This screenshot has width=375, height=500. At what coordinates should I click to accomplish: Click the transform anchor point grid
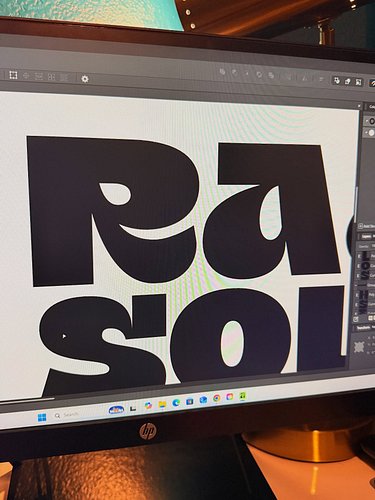[x=359, y=347]
